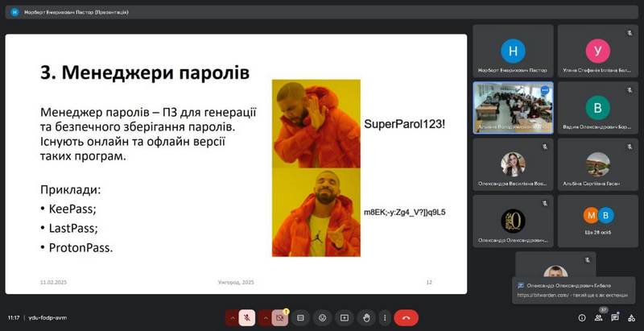Click the Present now screen-share icon
644x331 pixels.
(345, 318)
